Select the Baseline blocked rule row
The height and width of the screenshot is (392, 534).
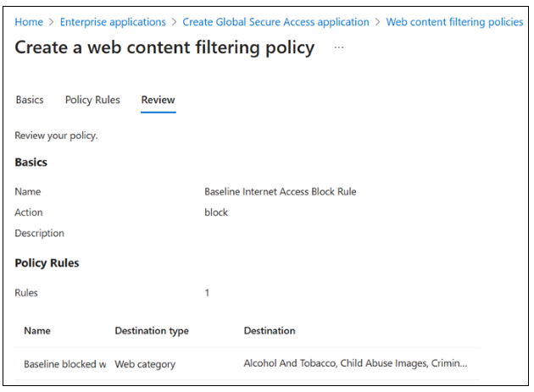[x=247, y=364]
